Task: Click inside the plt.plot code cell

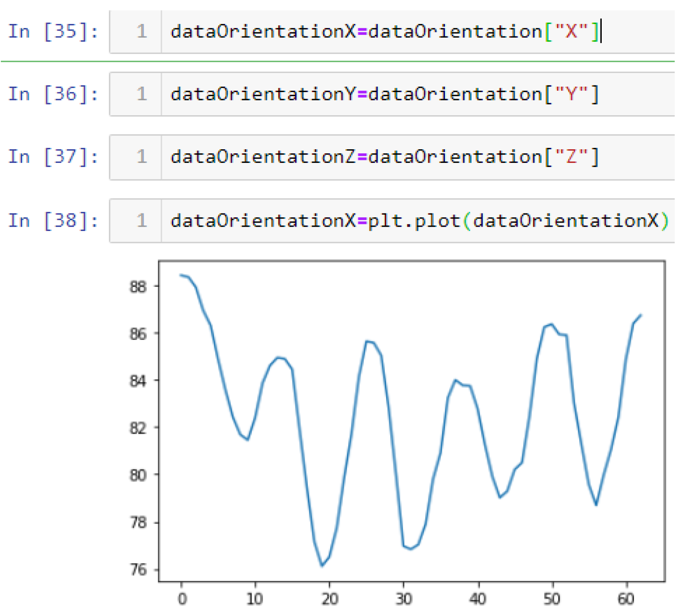Action: tap(419, 221)
